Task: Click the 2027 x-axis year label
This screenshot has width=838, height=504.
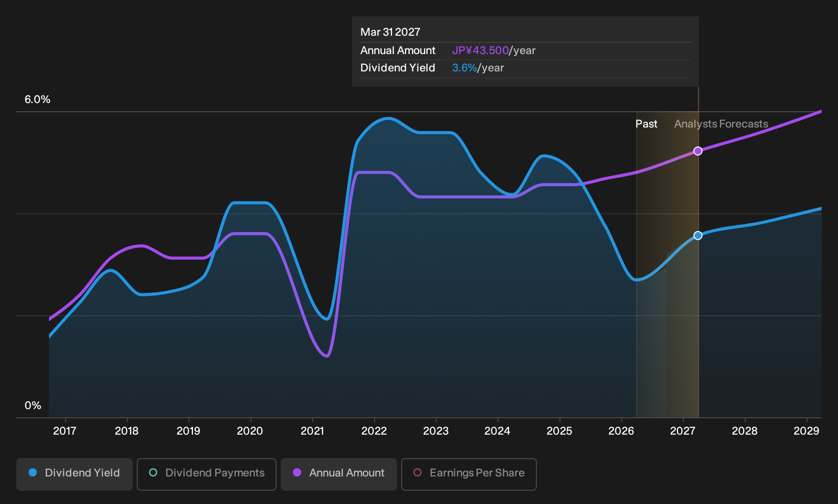Action: coord(683,431)
